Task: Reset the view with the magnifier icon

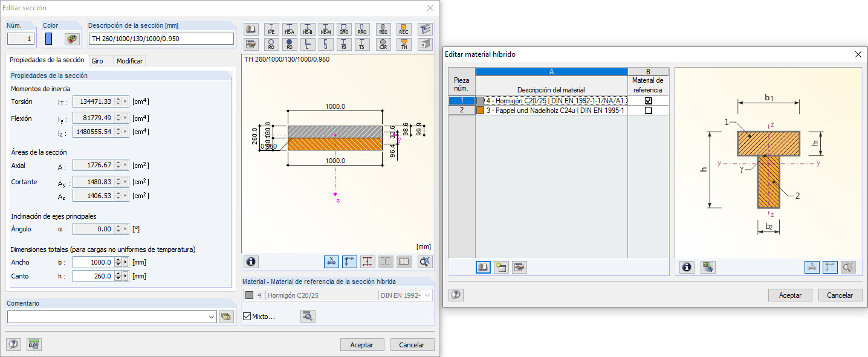Action: (x=426, y=262)
